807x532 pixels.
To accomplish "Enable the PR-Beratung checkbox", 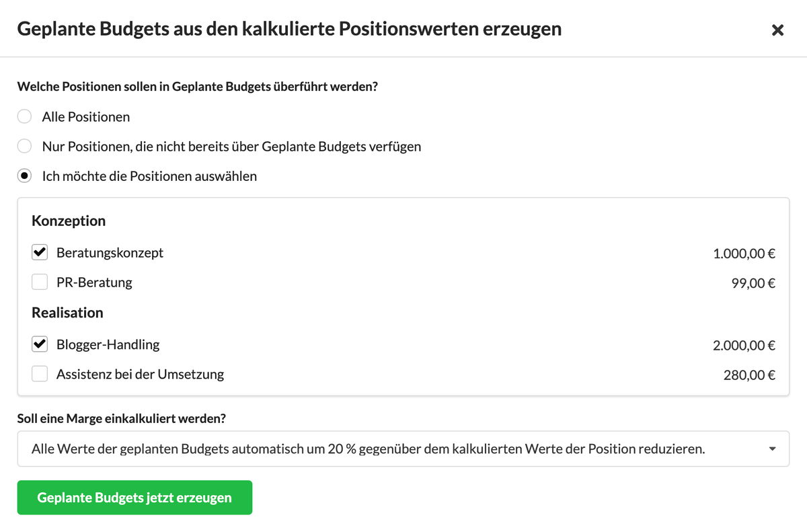I will [40, 282].
